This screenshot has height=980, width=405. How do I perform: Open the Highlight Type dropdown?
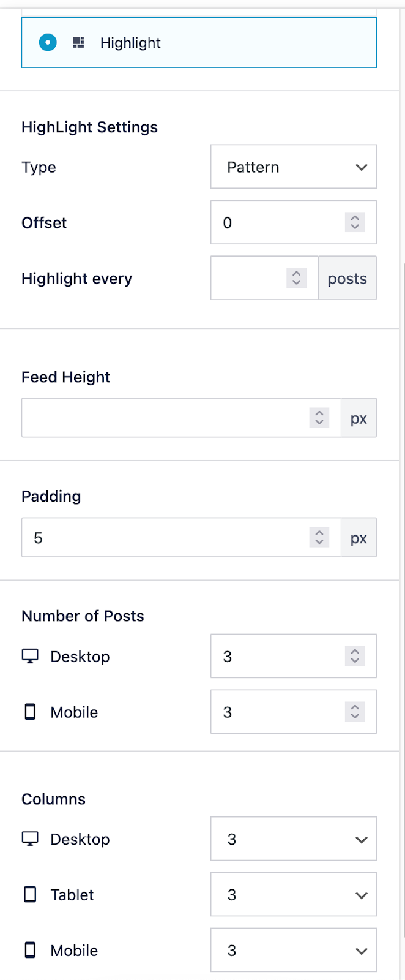point(293,167)
